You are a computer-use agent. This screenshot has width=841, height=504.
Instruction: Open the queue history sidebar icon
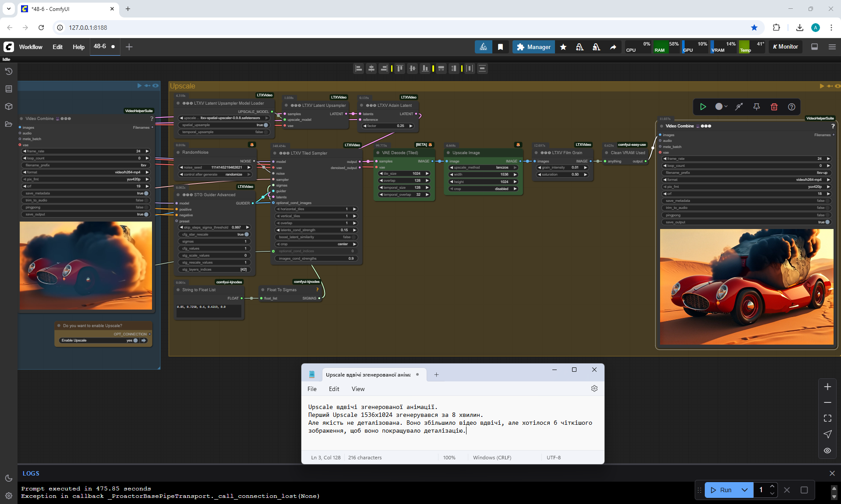[x=8, y=71]
